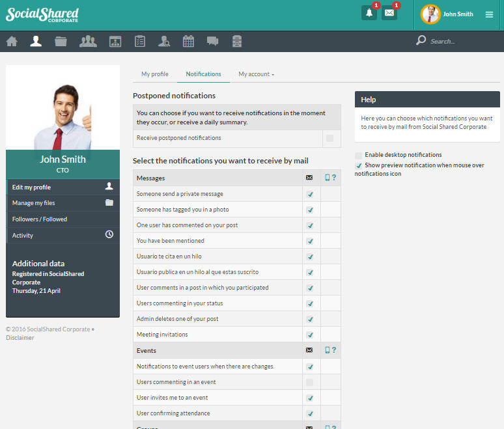Go to the home icon in navbar
504x429 pixels.
point(12,42)
